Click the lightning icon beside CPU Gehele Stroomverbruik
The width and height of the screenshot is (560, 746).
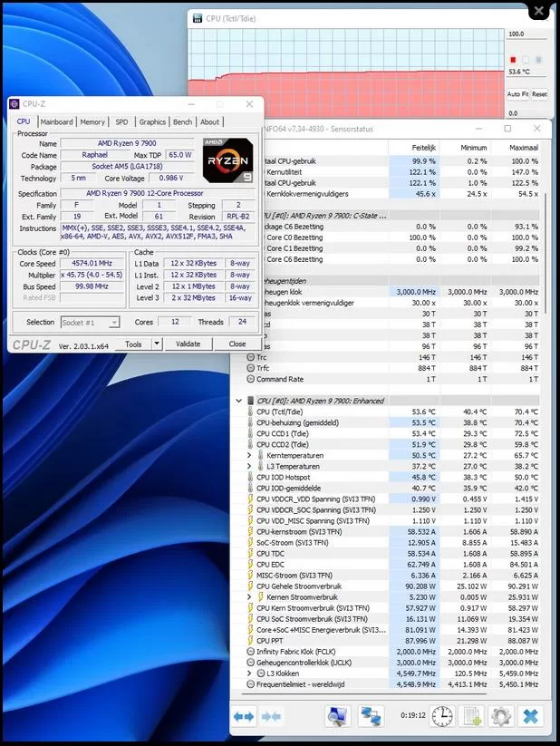click(x=250, y=586)
